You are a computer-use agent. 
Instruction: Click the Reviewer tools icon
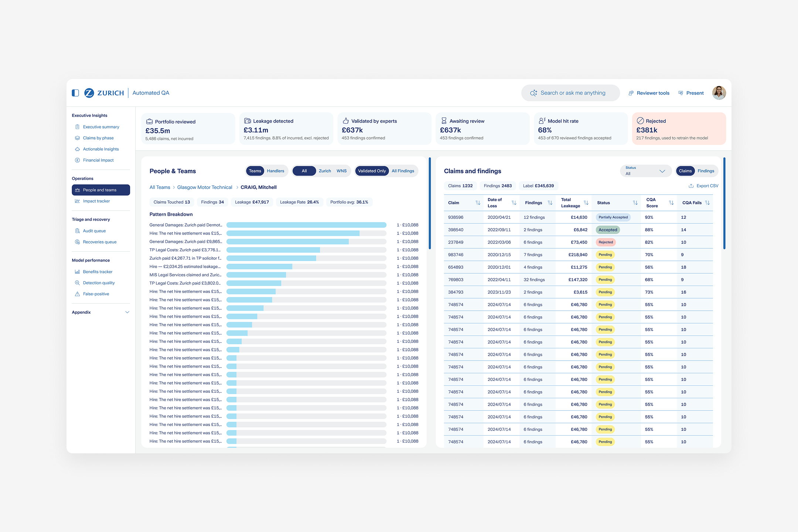coord(631,93)
